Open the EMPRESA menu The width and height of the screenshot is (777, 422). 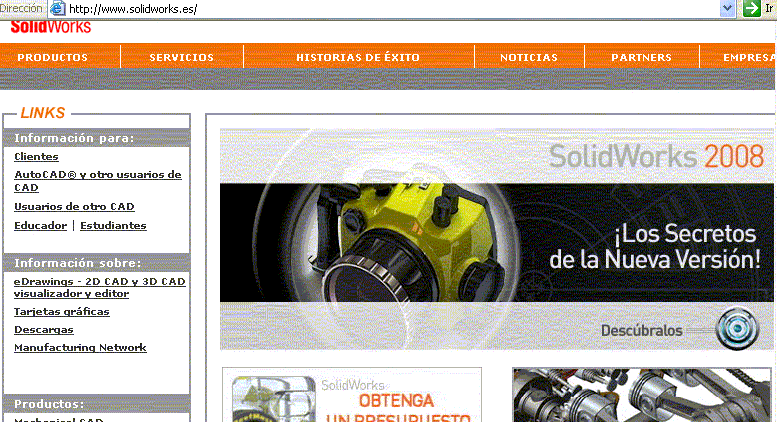click(749, 57)
